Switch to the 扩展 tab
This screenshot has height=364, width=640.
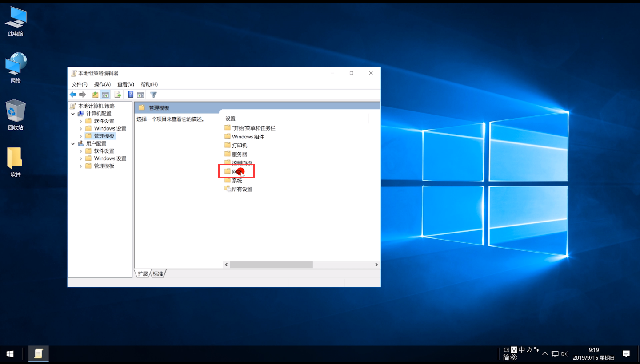point(143,273)
